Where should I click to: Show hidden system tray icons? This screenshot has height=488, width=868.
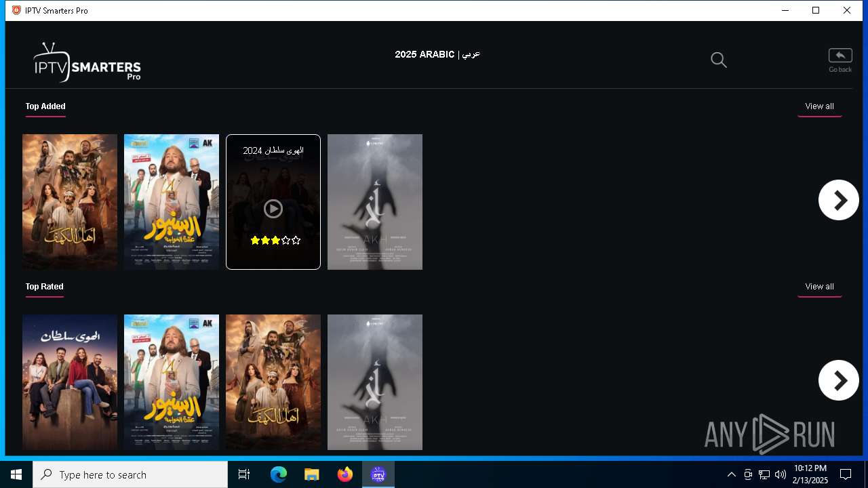pyautogui.click(x=731, y=474)
